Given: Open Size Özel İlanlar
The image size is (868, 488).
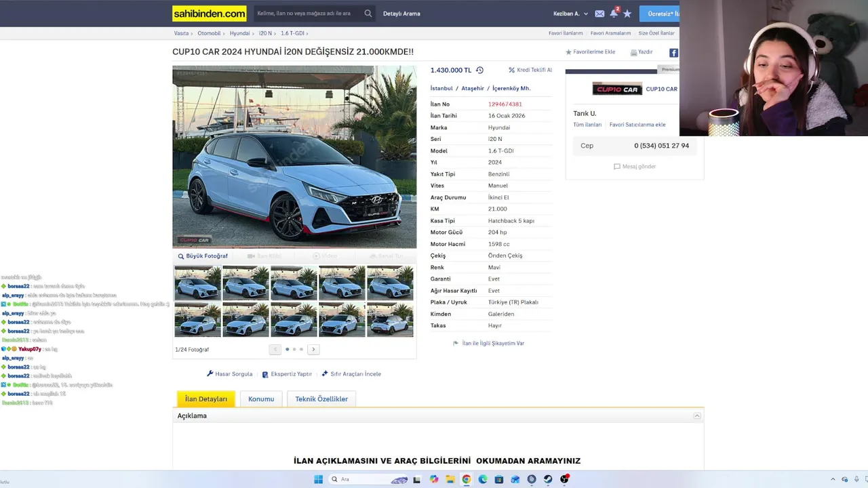Looking at the screenshot, I should pyautogui.click(x=656, y=33).
